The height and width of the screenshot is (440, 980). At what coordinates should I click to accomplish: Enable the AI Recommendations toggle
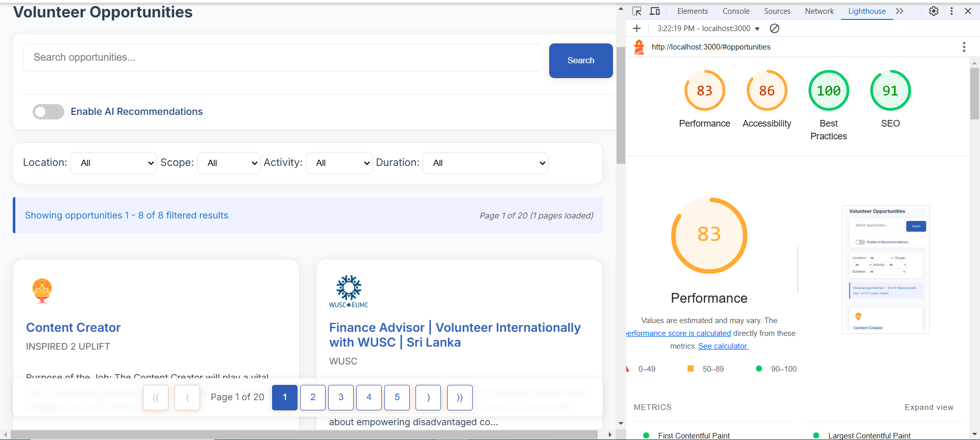click(48, 111)
